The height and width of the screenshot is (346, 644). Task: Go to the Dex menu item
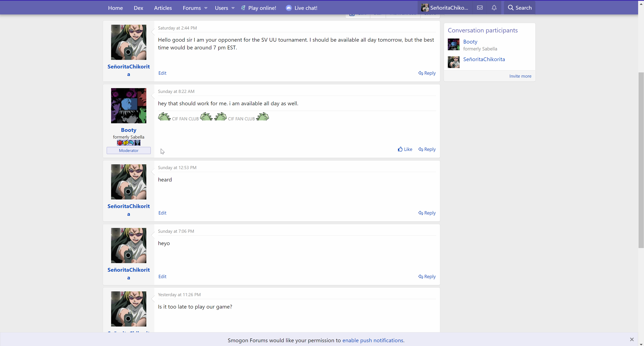click(x=138, y=8)
